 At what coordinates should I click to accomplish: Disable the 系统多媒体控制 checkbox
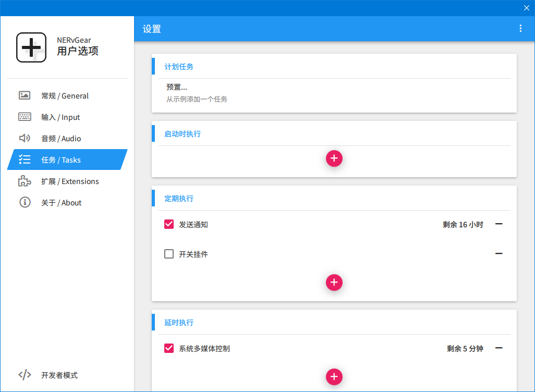coord(169,348)
